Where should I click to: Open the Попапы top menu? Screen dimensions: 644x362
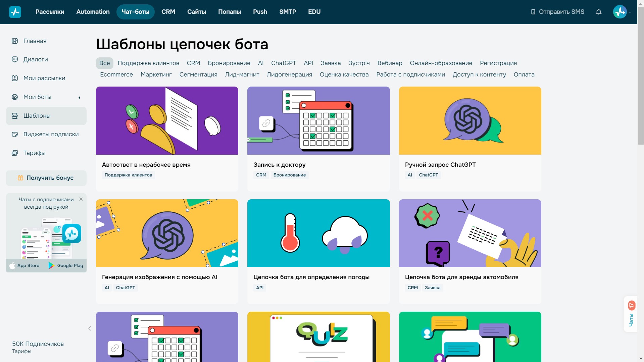coord(230,12)
